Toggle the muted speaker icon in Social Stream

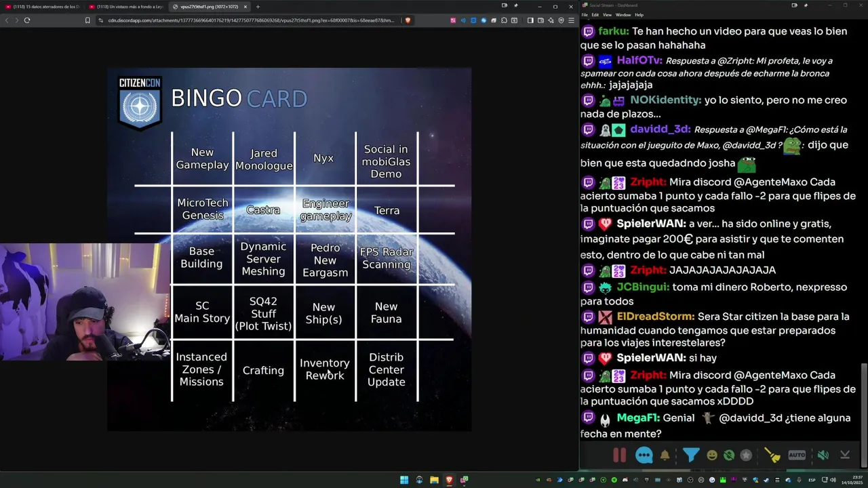point(823,455)
